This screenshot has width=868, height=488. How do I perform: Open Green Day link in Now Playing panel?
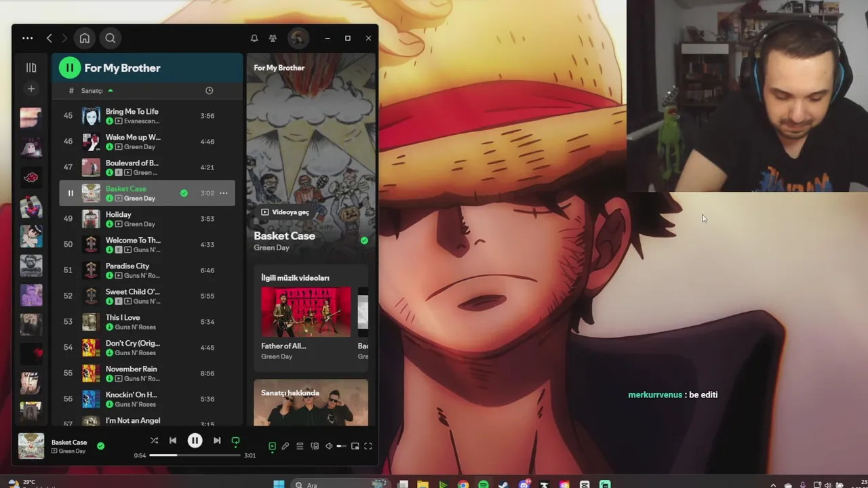pyautogui.click(x=271, y=248)
